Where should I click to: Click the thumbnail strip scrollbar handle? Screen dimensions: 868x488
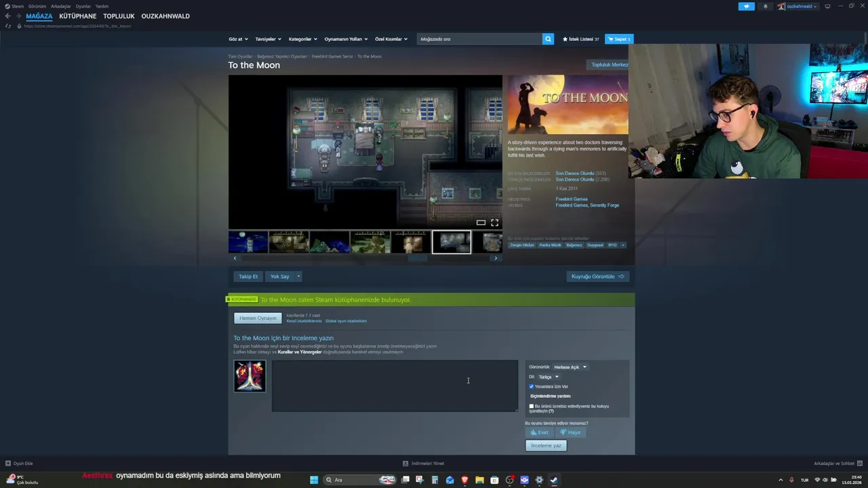418,258
